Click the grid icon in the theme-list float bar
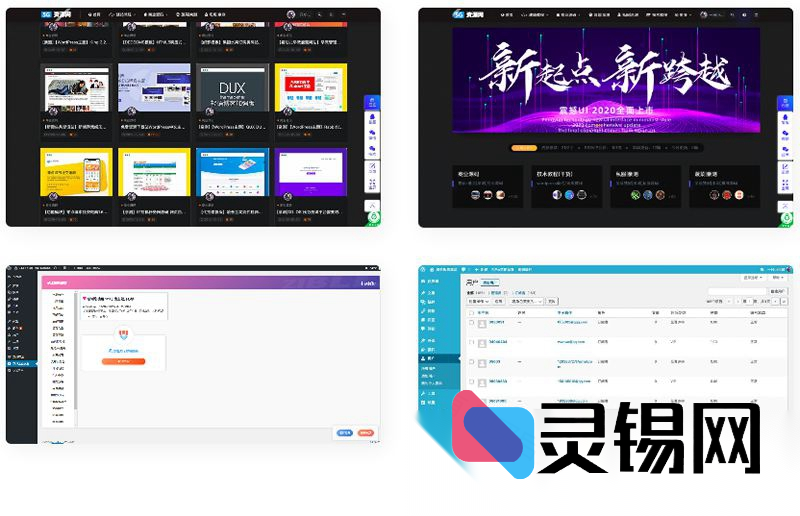Viewport: 800px width, 516px height. click(x=372, y=184)
